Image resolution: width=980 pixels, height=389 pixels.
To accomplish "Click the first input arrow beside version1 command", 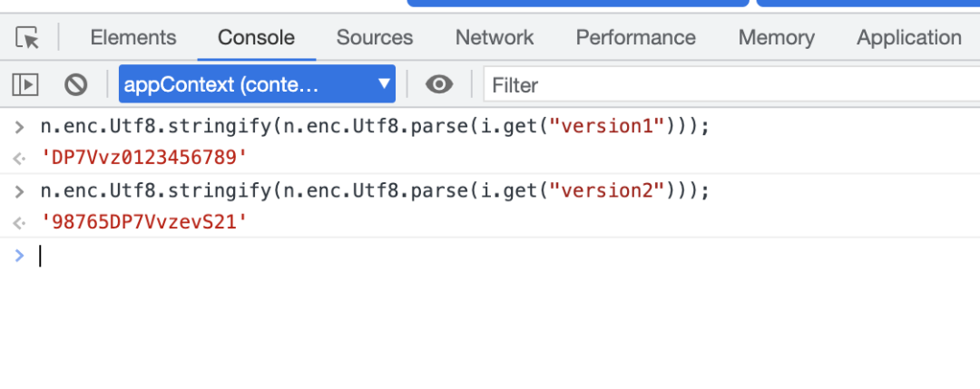I will (x=19, y=127).
